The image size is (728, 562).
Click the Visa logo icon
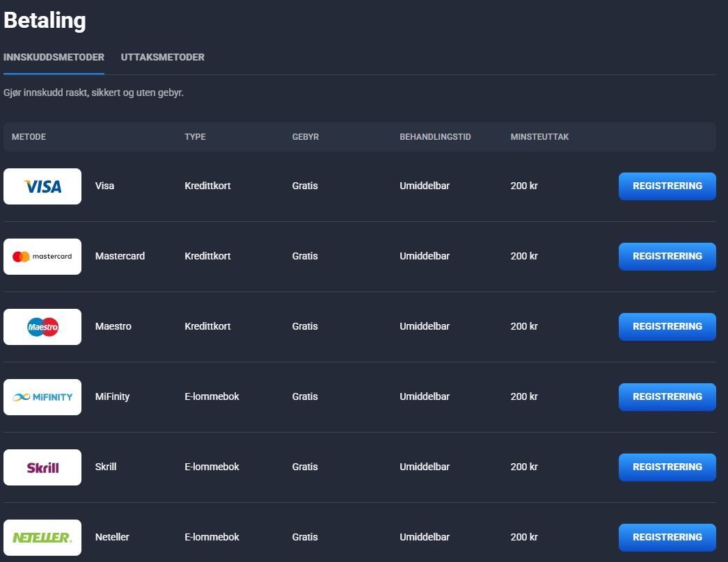click(42, 186)
